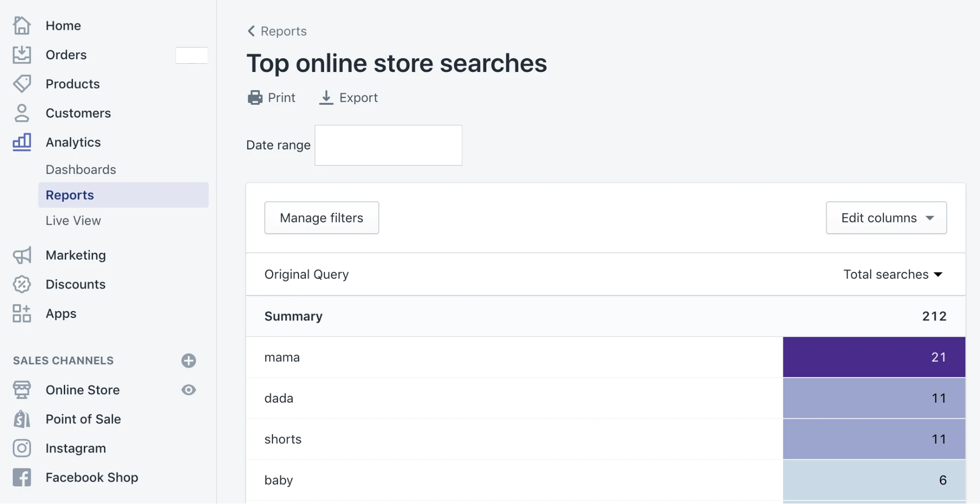Open Orders via its inbox icon
The height and width of the screenshot is (504, 980).
point(22,55)
